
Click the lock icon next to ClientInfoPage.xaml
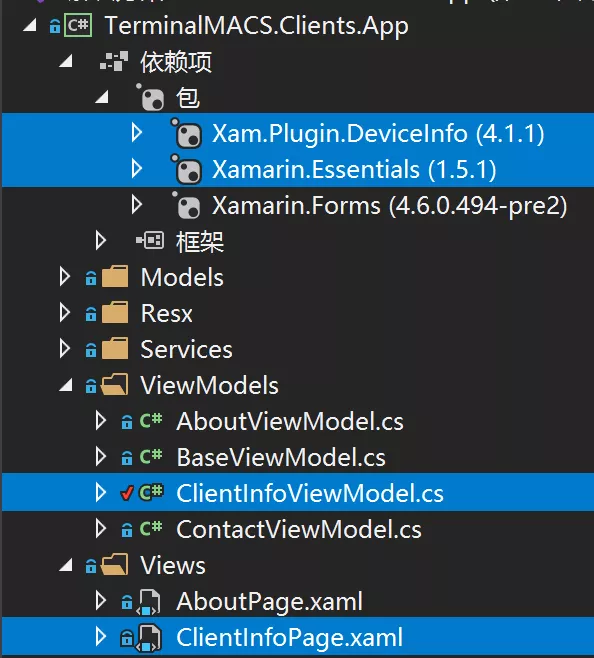(x=127, y=638)
